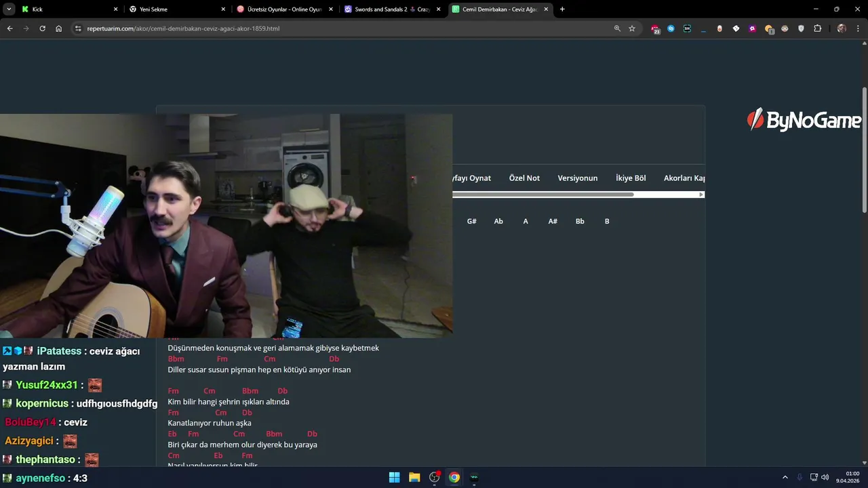868x488 pixels.
Task: Open the red extension with badge 23
Action: pos(655,28)
